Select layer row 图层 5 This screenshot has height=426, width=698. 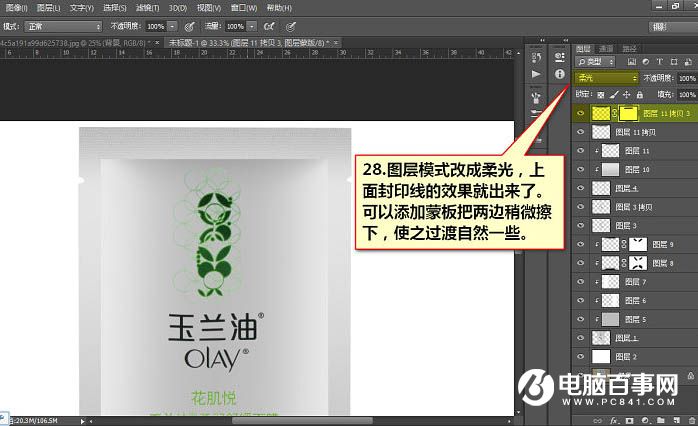point(635,319)
